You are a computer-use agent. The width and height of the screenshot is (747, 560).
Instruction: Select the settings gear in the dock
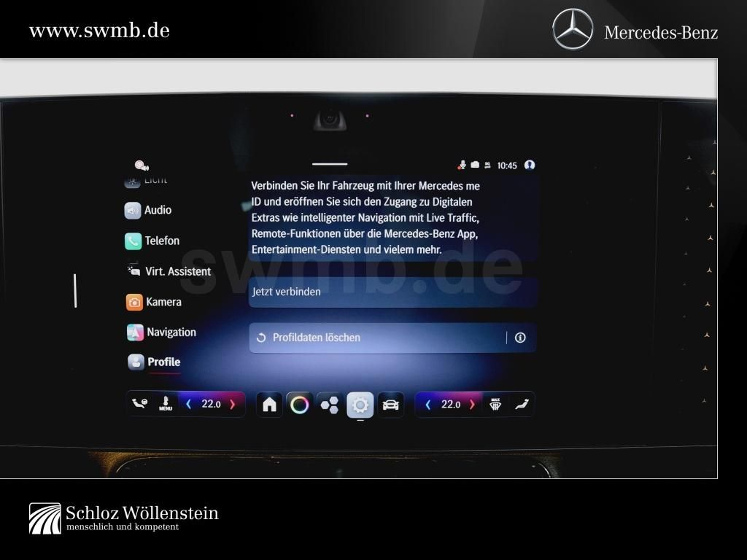point(360,404)
